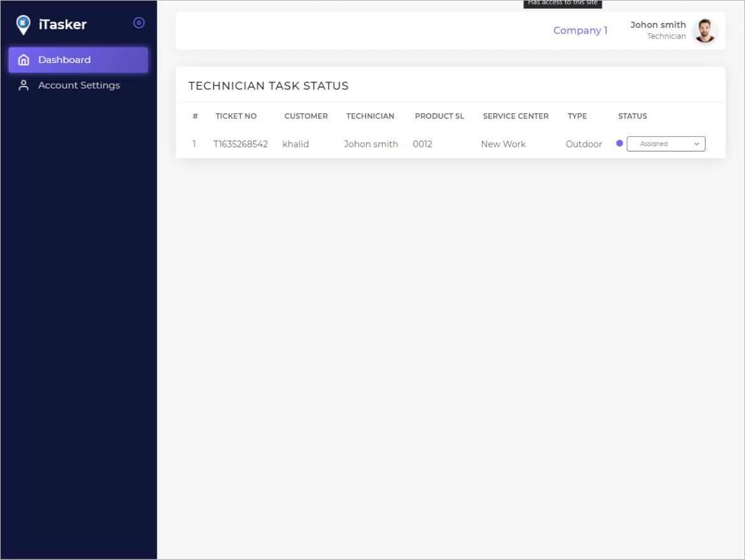Click the Account Settings person icon
Image resolution: width=745 pixels, height=560 pixels.
point(24,85)
